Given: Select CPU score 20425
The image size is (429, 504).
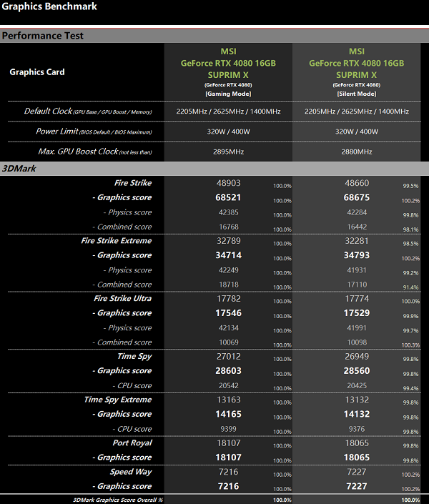Looking at the screenshot, I should pos(357,386).
